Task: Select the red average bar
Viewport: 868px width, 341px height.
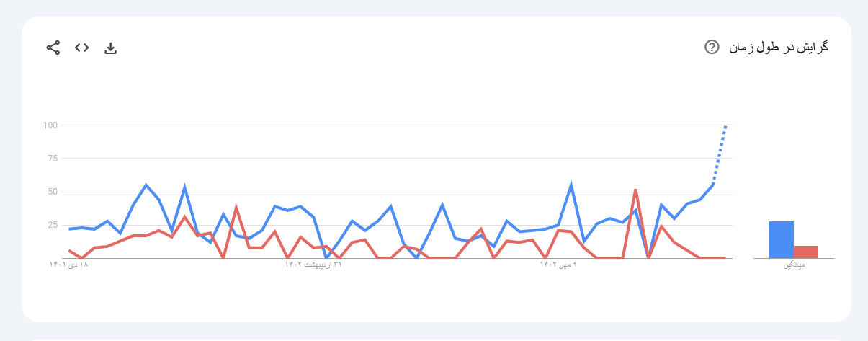Action: coord(806,252)
